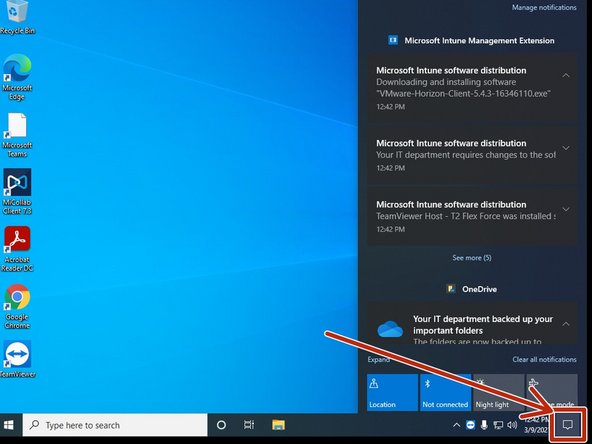Show hidden system tray icons
The image size is (592, 444).
(x=456, y=426)
